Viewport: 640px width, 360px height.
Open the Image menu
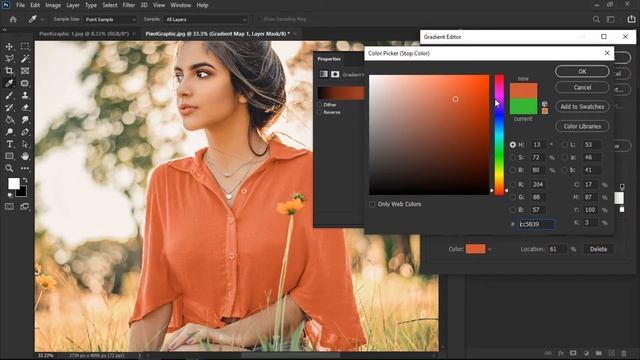click(53, 5)
